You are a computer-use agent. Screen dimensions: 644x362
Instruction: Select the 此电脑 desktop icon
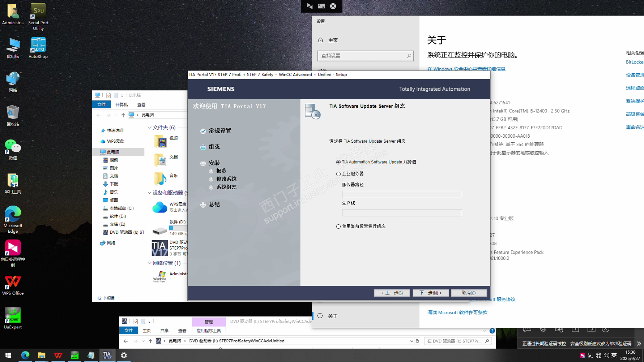13,48
